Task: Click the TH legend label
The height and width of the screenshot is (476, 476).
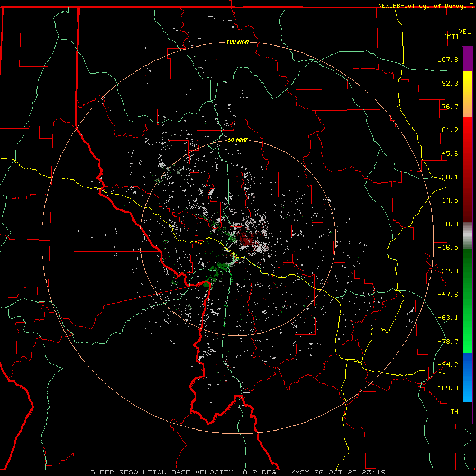Action: [x=454, y=412]
